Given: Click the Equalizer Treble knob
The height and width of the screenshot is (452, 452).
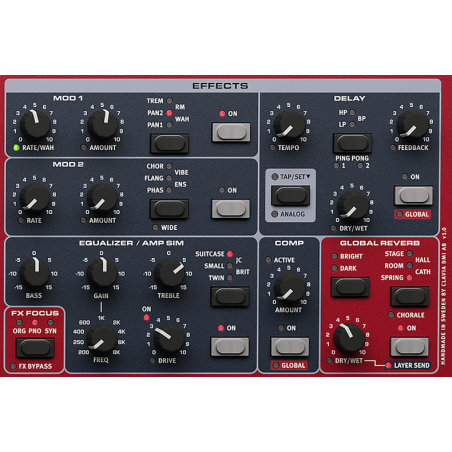Looking at the screenshot, I should [169, 273].
